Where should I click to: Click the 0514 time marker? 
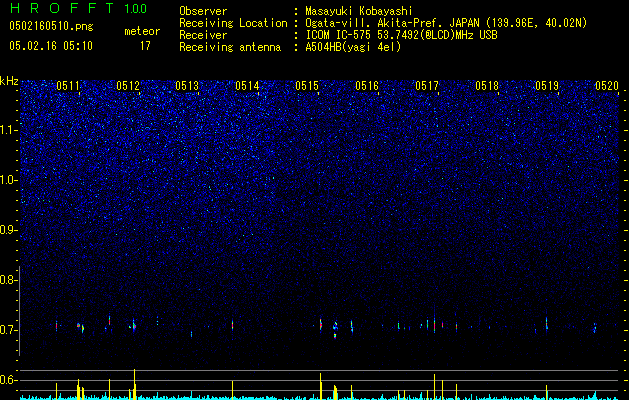click(247, 86)
